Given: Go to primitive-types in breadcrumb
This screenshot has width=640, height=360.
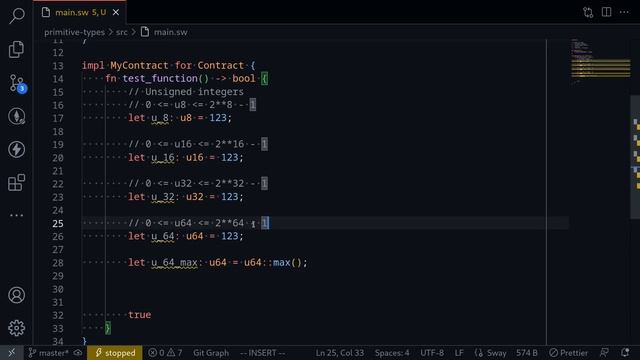Looking at the screenshot, I should (x=74, y=32).
